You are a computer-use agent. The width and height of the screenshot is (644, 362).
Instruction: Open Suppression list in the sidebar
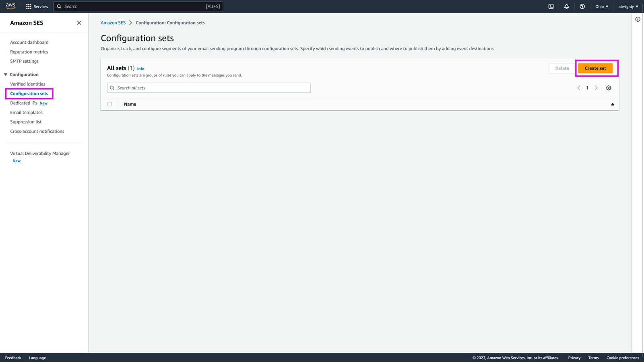pyautogui.click(x=26, y=121)
